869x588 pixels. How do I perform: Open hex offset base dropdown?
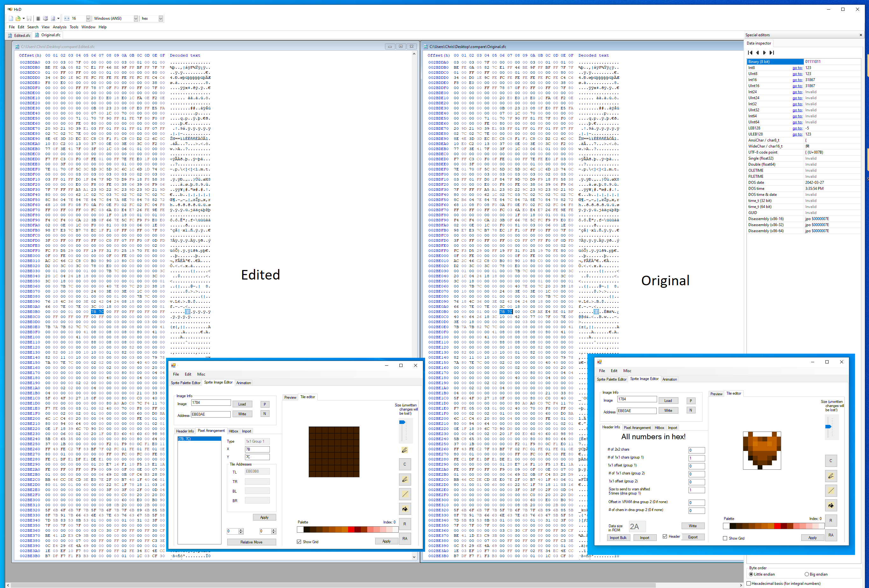[160, 18]
